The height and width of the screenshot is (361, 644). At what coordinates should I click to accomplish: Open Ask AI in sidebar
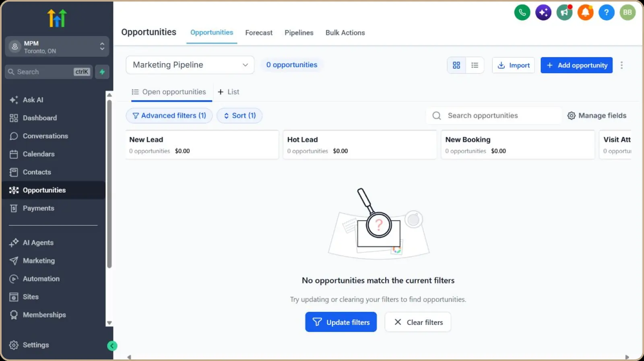(x=54, y=100)
